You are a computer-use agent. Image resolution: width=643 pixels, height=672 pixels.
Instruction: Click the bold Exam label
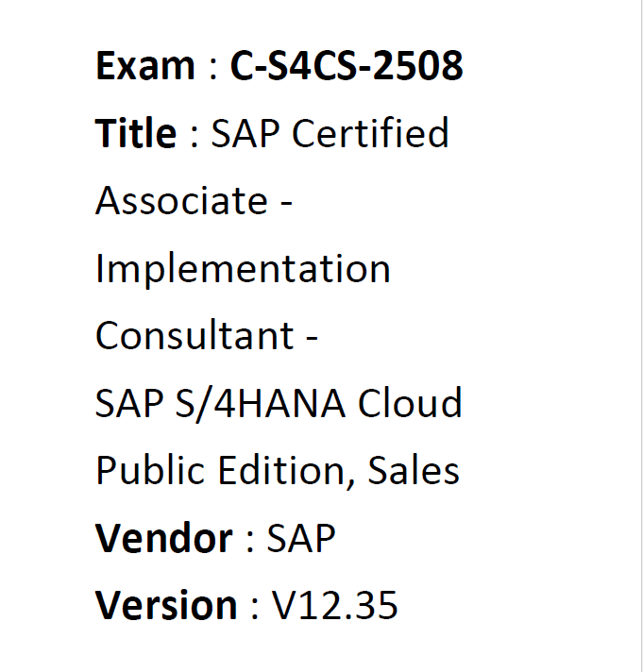click(145, 65)
